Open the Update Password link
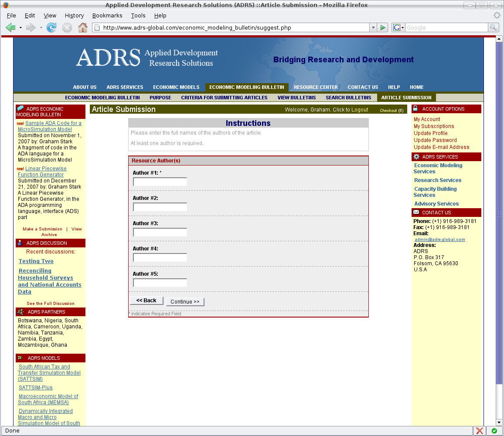The height and width of the screenshot is (436, 504). click(x=435, y=140)
